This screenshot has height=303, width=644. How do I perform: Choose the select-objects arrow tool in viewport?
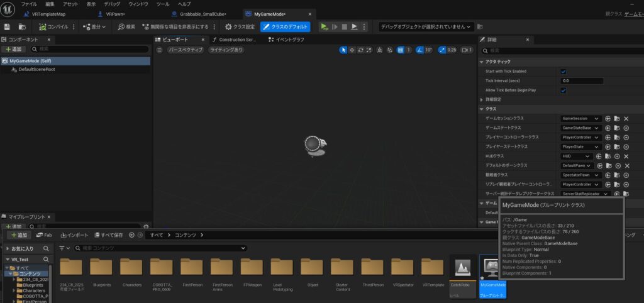pos(343,50)
